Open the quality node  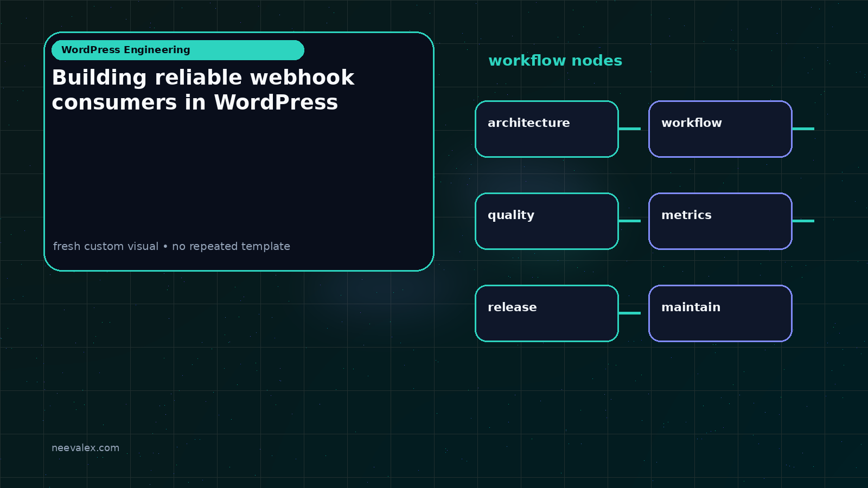click(x=547, y=221)
